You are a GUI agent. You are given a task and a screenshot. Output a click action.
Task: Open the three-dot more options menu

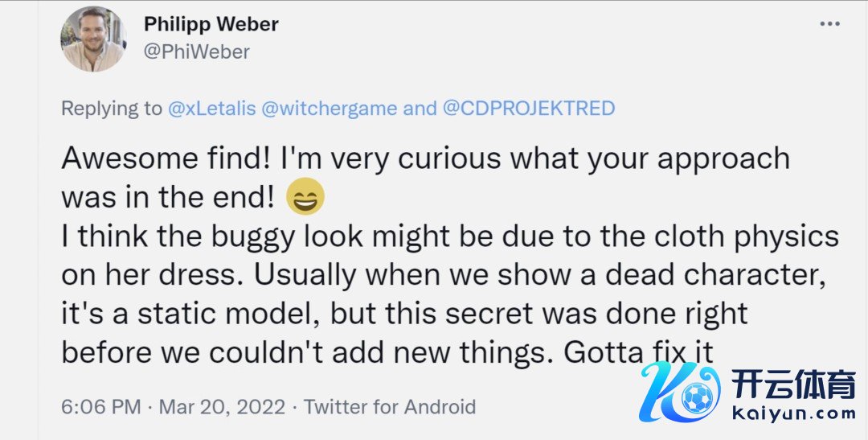click(829, 25)
